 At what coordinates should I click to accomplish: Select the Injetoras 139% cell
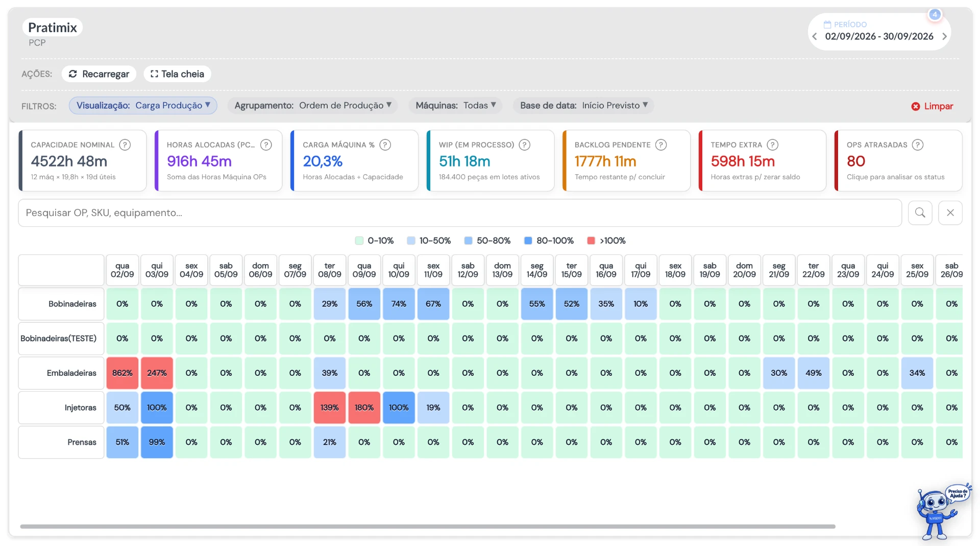tap(330, 408)
